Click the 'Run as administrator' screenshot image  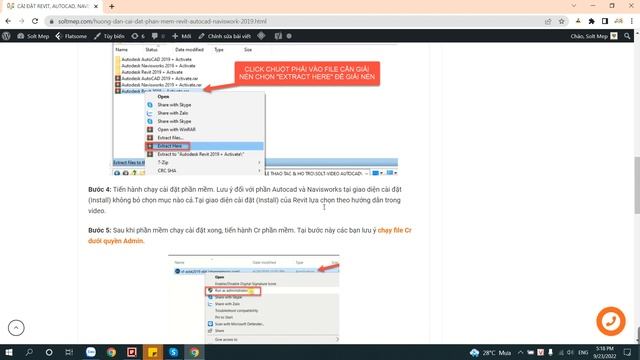tap(253, 298)
